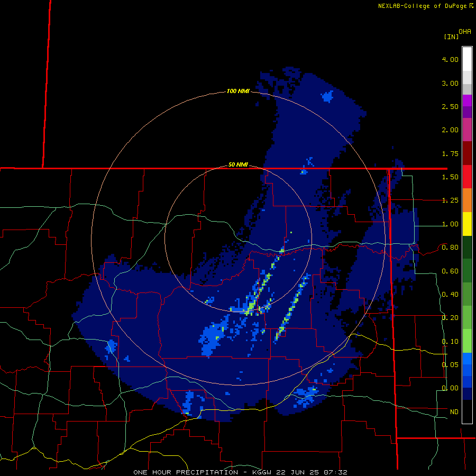Select the 1.75 legend value
Image resolution: width=476 pixels, height=476 pixels.
tap(450, 153)
